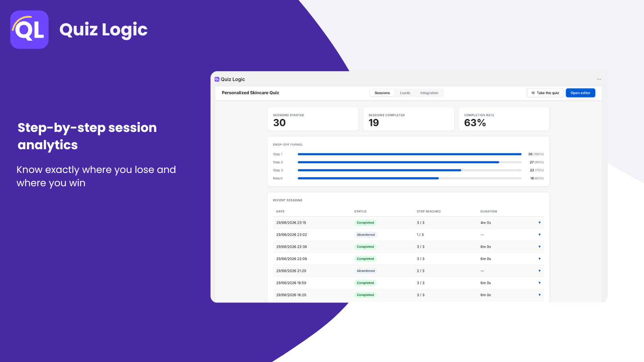This screenshot has height=362, width=644.
Task: Switch to the Integration tab
Action: (429, 93)
